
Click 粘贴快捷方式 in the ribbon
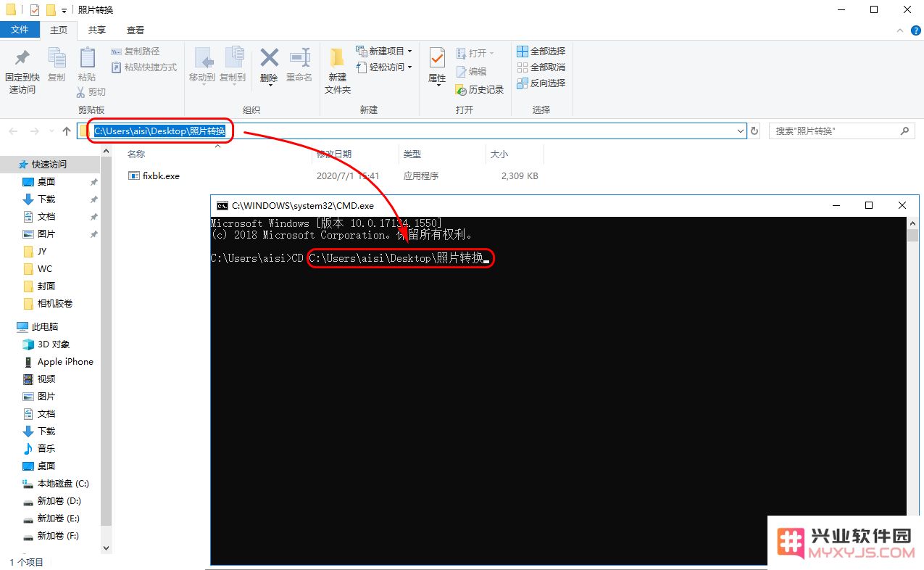tap(143, 67)
